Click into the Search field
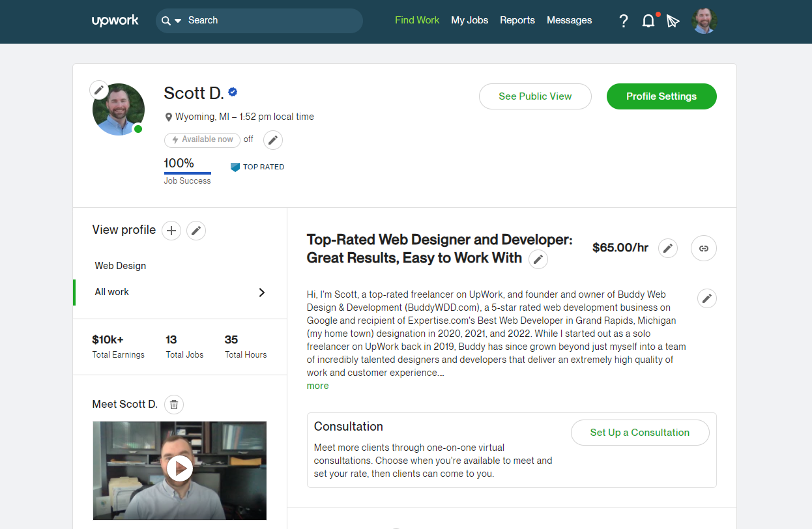The width and height of the screenshot is (812, 529). click(259, 21)
